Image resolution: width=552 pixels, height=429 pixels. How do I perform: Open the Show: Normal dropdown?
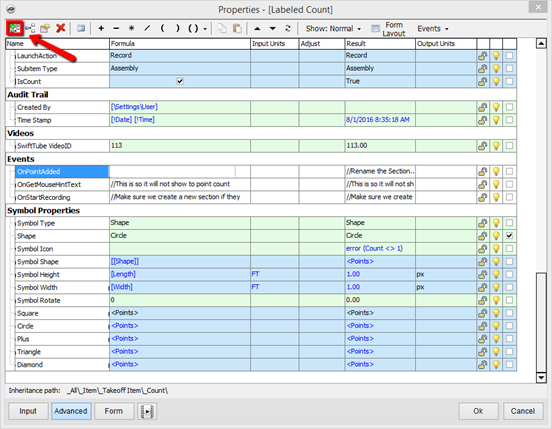[333, 29]
